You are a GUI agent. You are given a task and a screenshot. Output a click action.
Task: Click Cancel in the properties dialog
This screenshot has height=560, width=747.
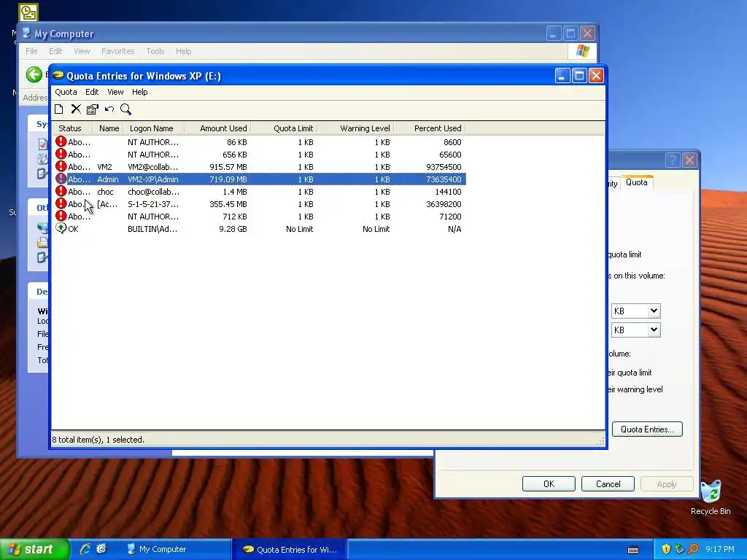608,484
